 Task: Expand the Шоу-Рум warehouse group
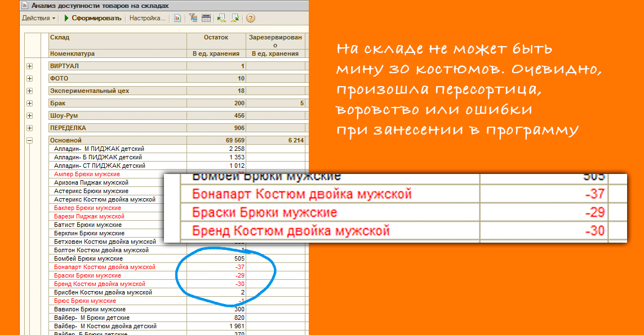[x=29, y=115]
